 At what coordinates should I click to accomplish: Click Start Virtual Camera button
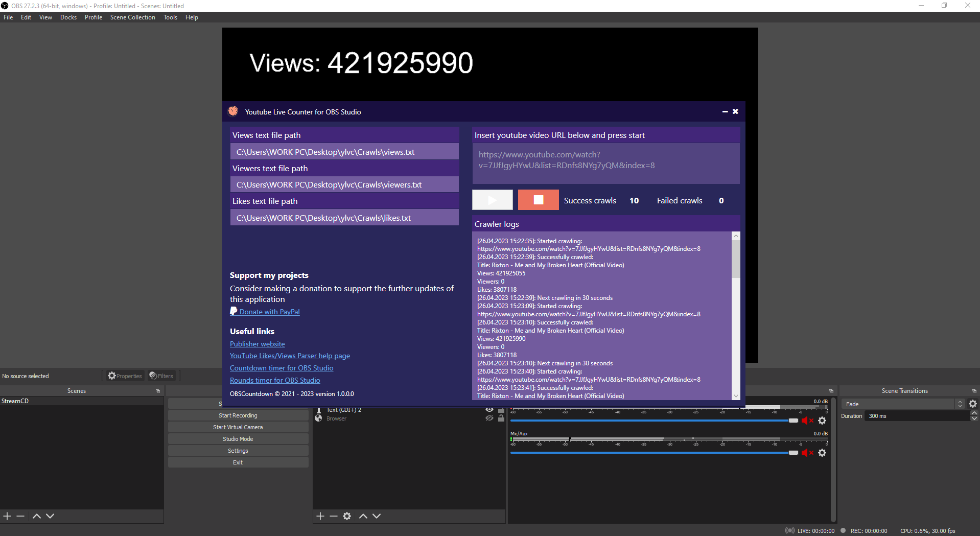238,427
